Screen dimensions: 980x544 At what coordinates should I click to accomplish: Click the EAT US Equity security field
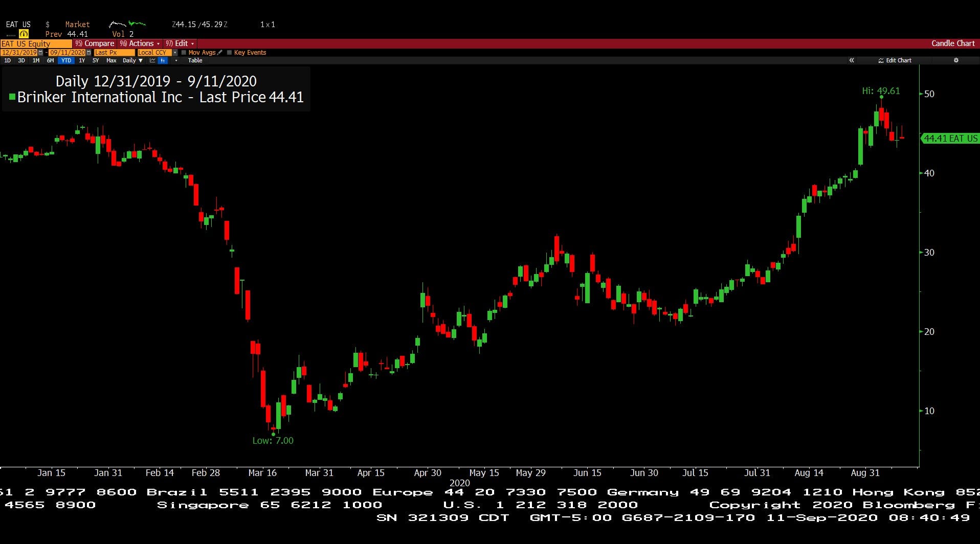[36, 43]
